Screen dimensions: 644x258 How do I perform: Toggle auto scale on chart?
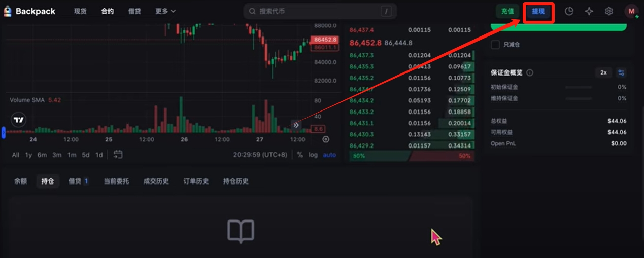[329, 155]
